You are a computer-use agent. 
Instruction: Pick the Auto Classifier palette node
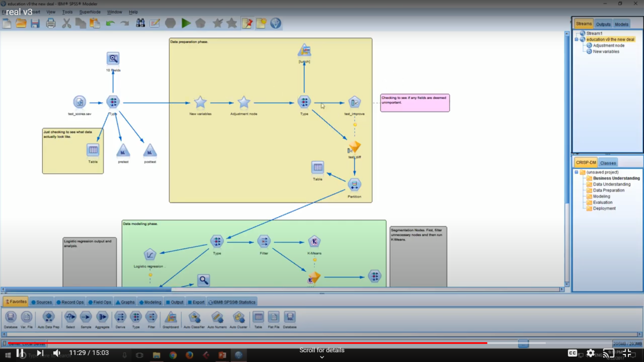click(194, 317)
